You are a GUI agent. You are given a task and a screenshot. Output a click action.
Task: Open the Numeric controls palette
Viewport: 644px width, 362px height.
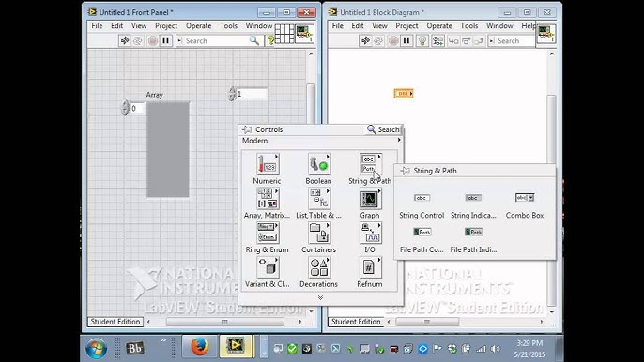point(267,169)
